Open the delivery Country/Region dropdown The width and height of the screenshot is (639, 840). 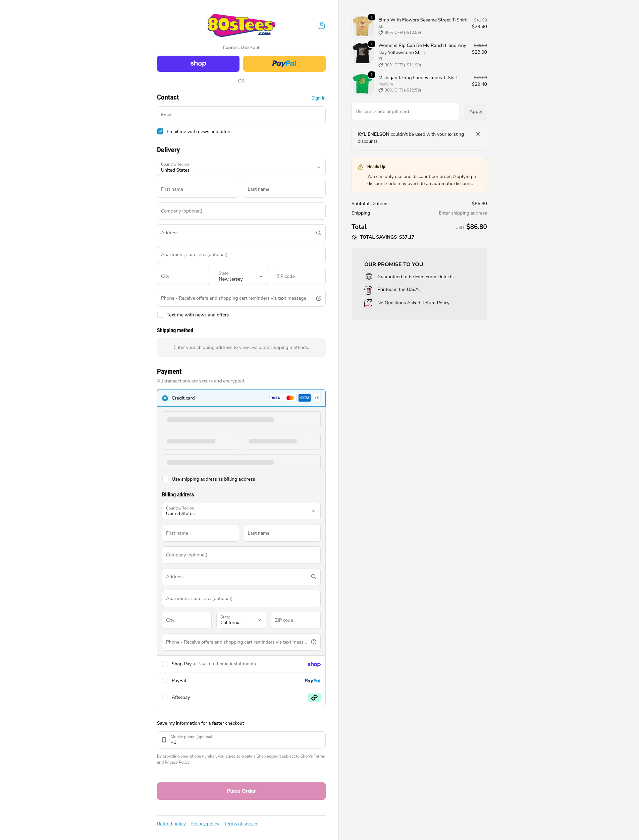[241, 168]
